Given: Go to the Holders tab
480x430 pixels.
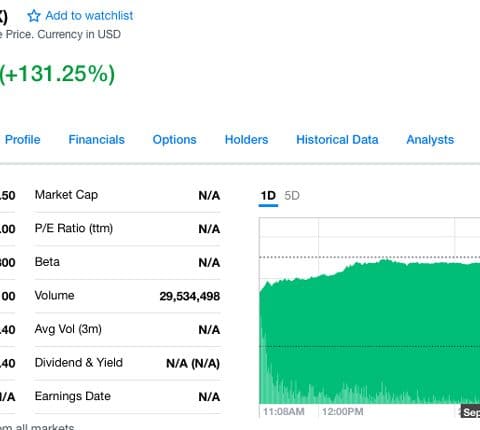Looking at the screenshot, I should pos(247,140).
